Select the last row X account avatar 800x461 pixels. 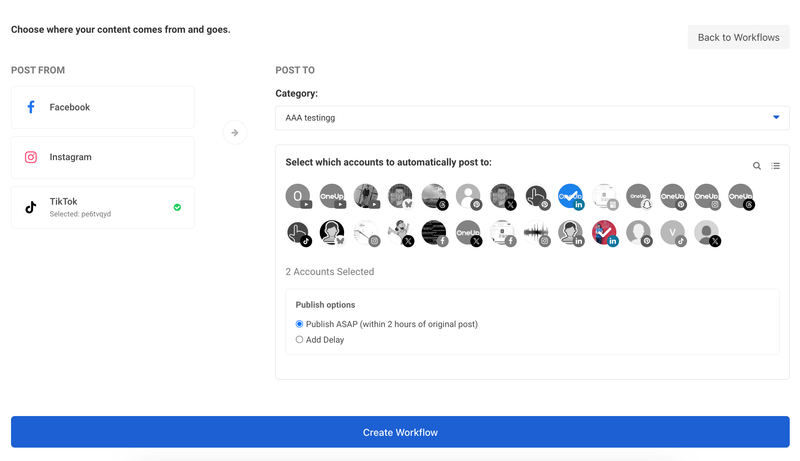(x=707, y=233)
